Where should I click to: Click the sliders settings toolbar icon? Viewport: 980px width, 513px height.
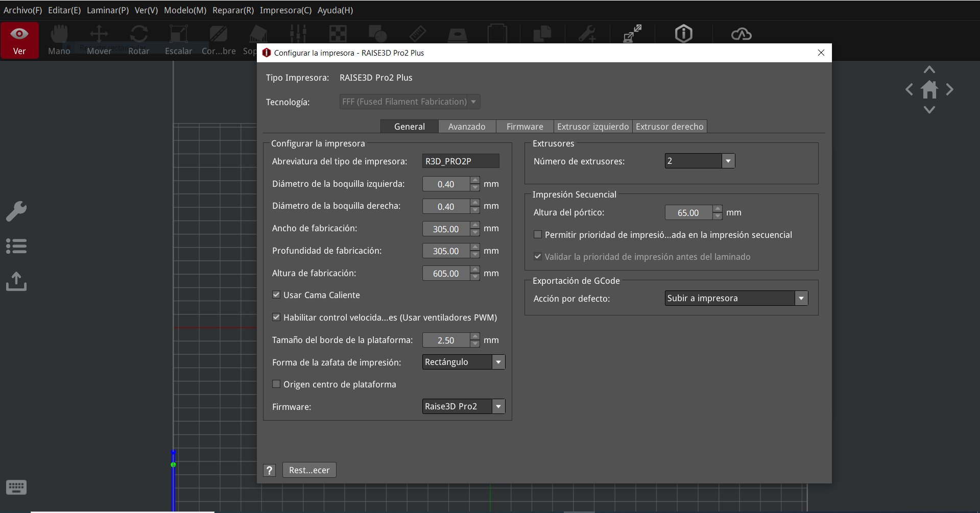298,34
